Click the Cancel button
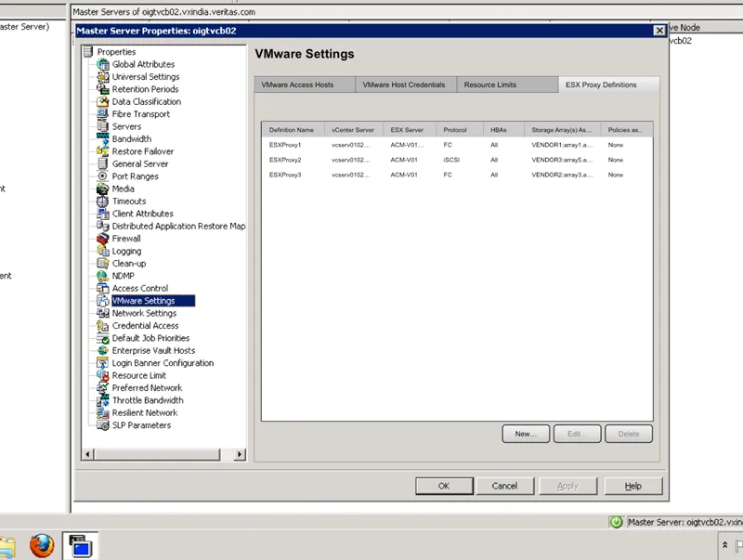Screen dimensions: 743x560 pyautogui.click(x=504, y=486)
